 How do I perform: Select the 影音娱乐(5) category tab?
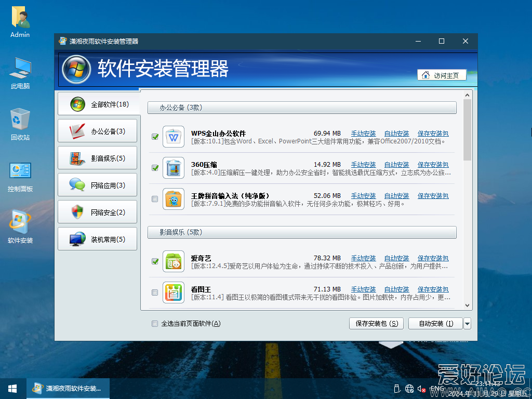pyautogui.click(x=97, y=158)
